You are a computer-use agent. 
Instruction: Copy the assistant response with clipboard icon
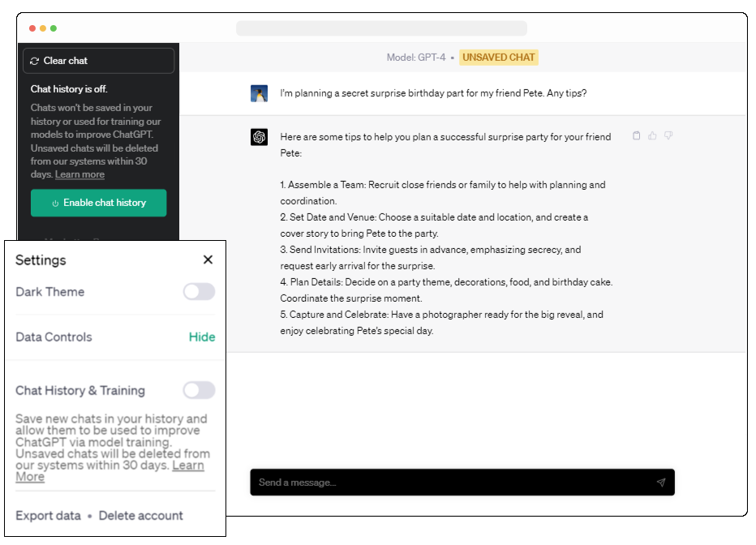click(x=637, y=135)
